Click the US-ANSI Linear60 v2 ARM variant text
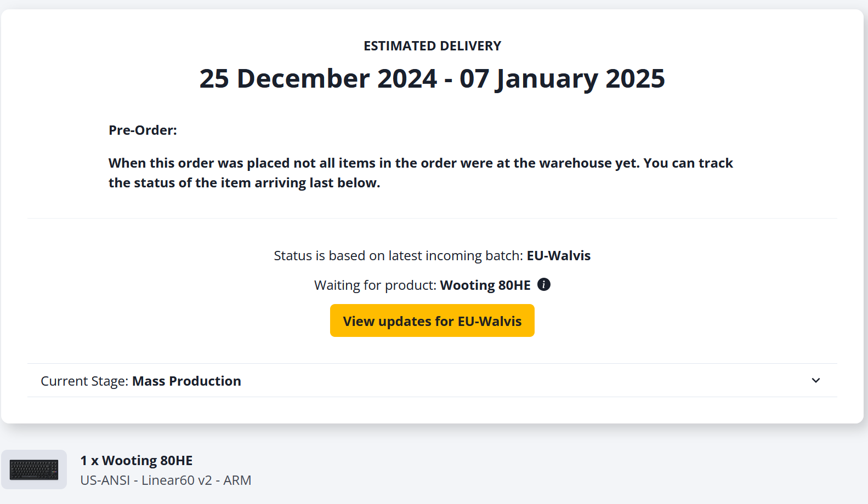868x504 pixels. (166, 480)
